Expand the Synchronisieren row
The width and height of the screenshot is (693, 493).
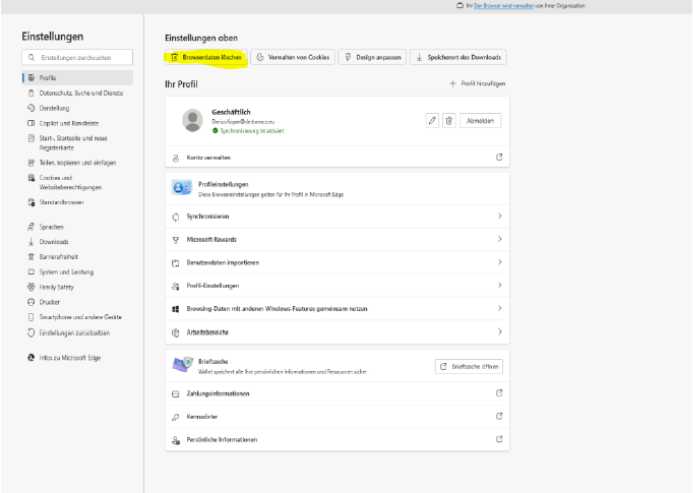(498, 217)
